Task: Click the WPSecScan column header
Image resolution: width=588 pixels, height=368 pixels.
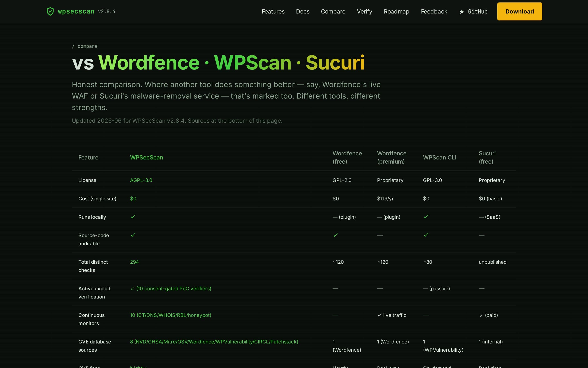Action: coord(147,157)
